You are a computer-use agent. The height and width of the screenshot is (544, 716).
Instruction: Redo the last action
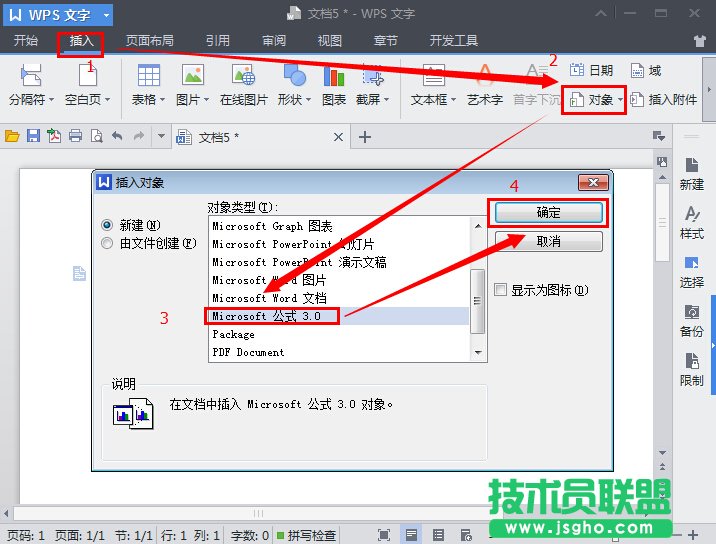tap(139, 136)
